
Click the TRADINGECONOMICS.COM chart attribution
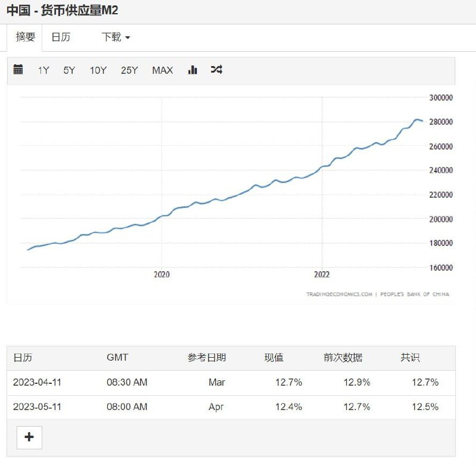pos(339,294)
